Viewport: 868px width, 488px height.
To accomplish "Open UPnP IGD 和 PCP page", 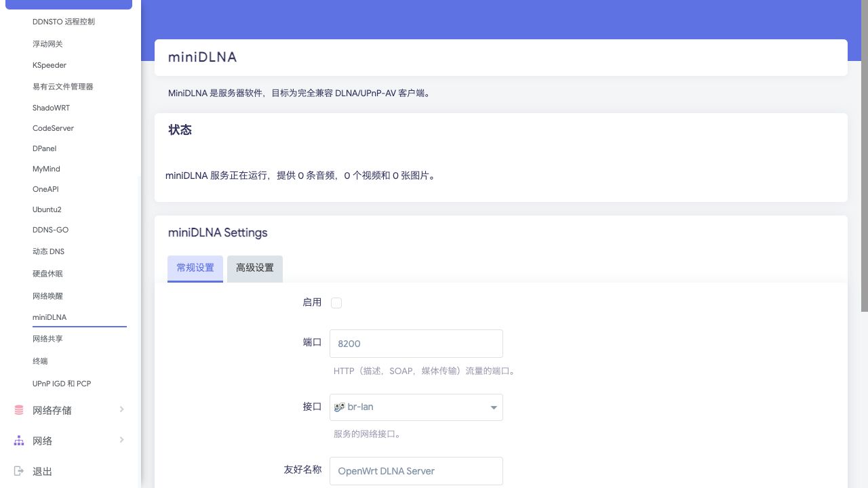I will (x=62, y=384).
